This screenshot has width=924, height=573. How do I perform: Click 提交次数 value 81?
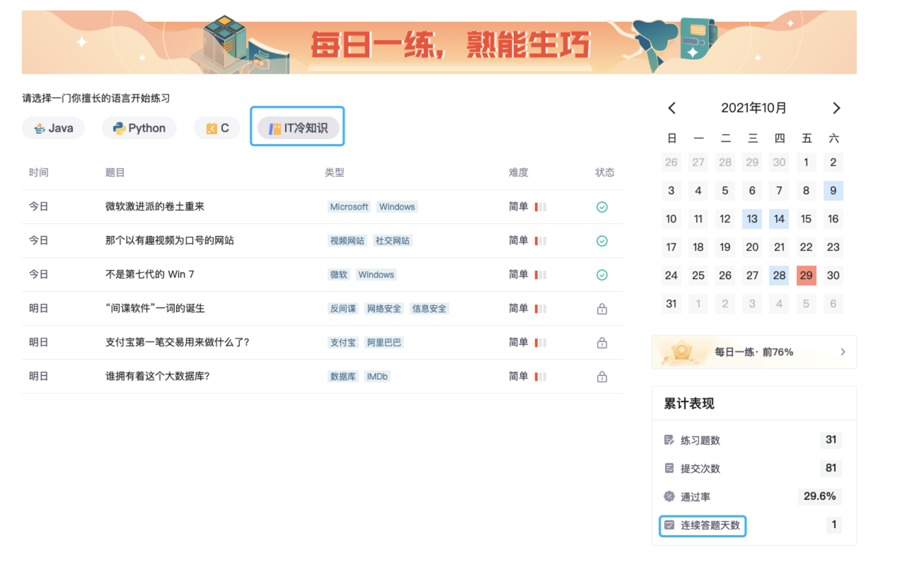point(831,468)
